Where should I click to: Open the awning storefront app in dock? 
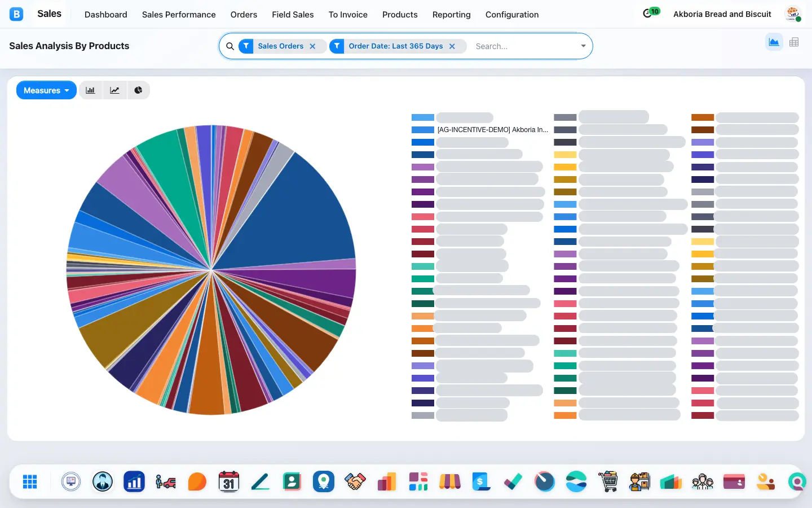(450, 481)
